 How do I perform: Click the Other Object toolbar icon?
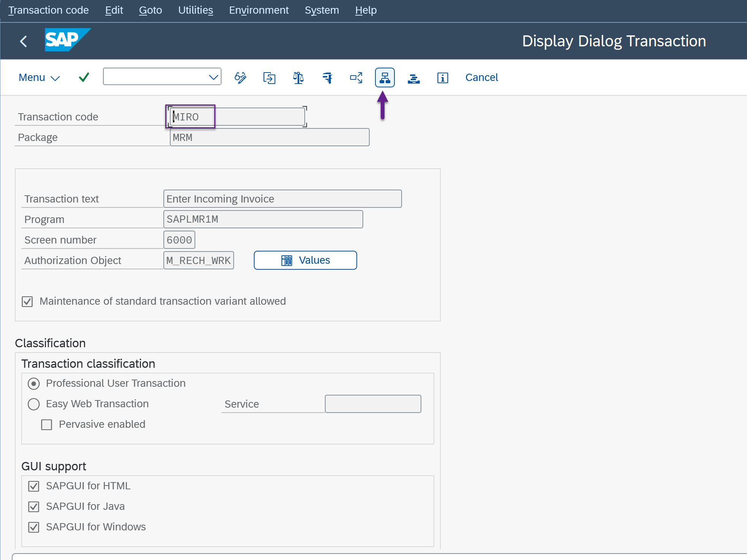pos(269,78)
